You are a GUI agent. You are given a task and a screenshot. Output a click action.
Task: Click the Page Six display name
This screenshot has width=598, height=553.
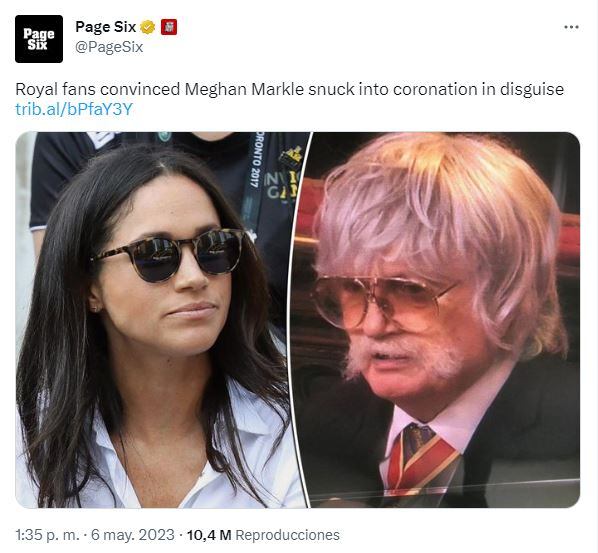[106, 27]
